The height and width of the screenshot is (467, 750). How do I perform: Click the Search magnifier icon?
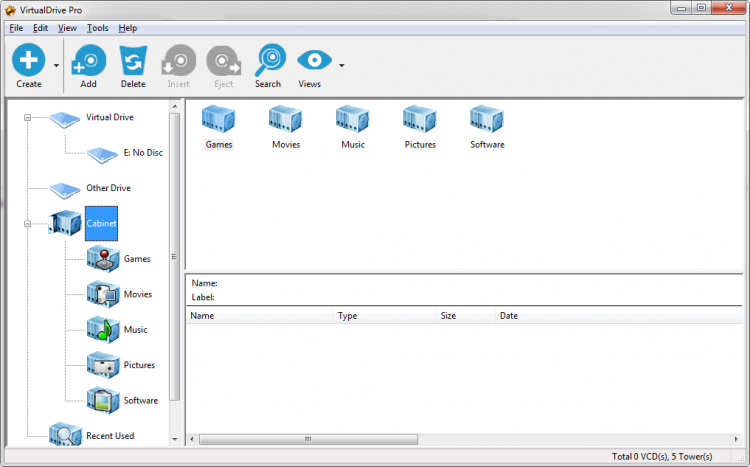[x=270, y=60]
